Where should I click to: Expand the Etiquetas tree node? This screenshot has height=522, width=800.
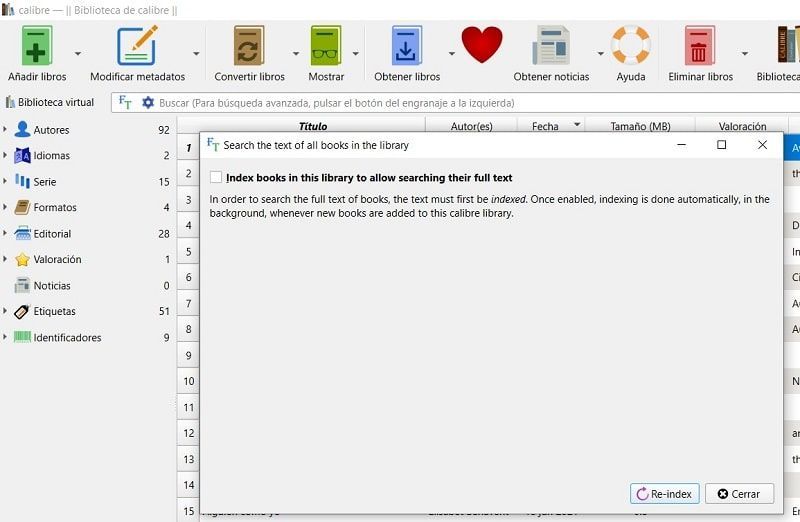click(x=5, y=310)
